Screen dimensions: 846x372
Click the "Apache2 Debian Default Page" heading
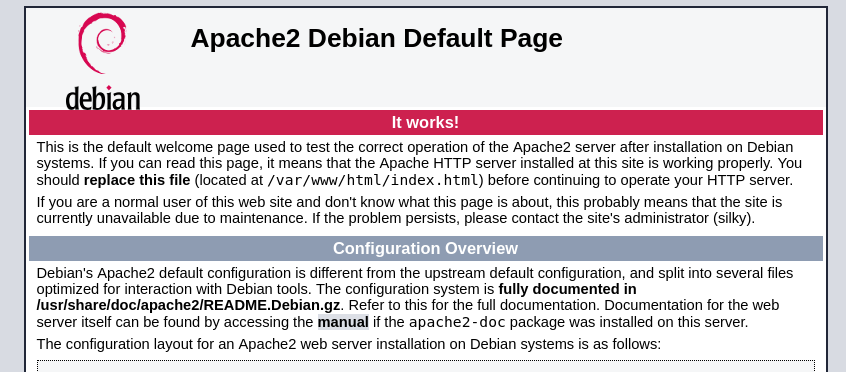click(x=376, y=38)
